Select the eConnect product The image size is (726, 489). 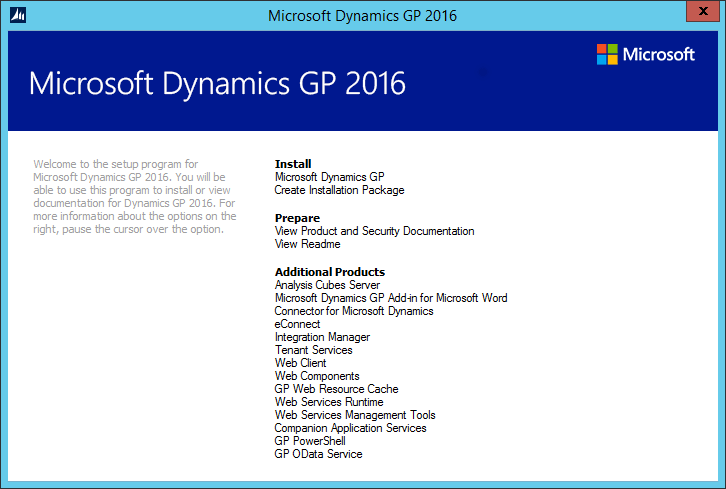pyautogui.click(x=297, y=324)
